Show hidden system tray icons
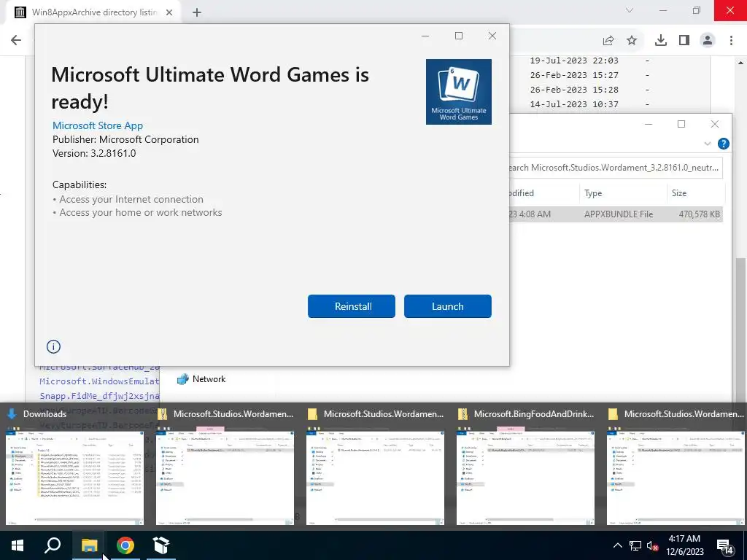The image size is (747, 560). coord(617,545)
